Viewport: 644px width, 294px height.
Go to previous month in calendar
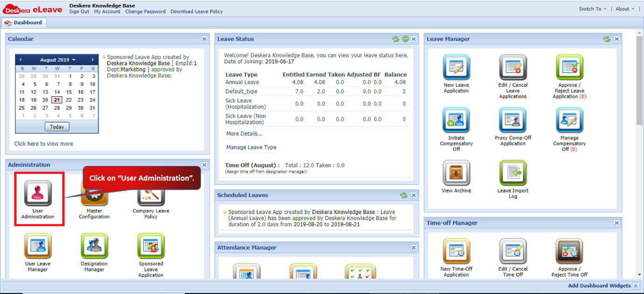coord(20,60)
